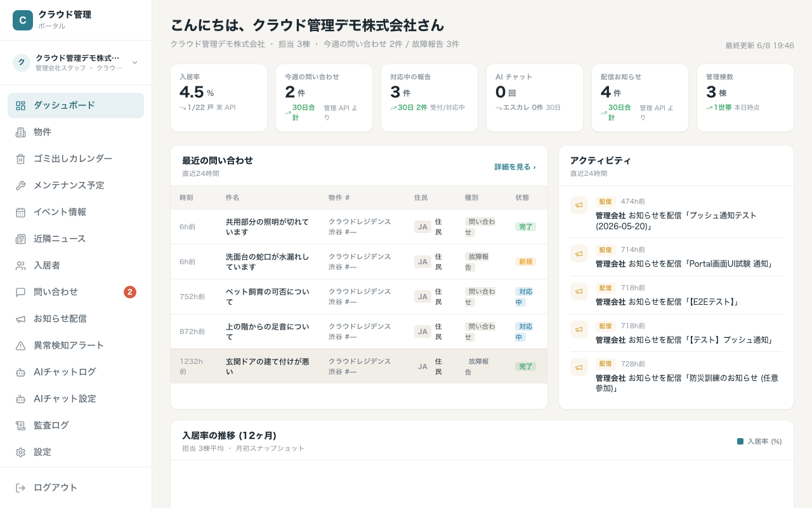
Task: Open the 詳細を見る link
Action: (515, 167)
